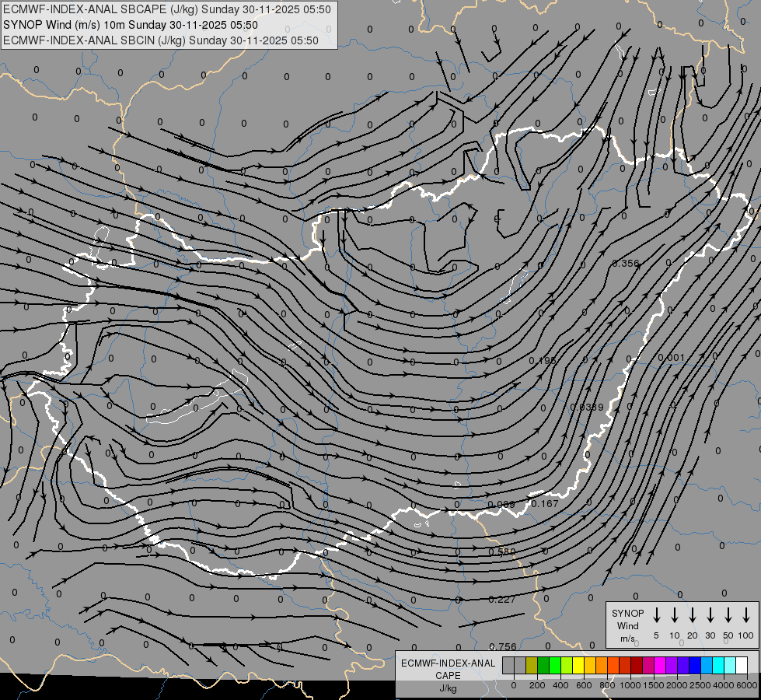761x700 pixels.
Task: Select the 0.001 value on the map
Action: point(671,358)
